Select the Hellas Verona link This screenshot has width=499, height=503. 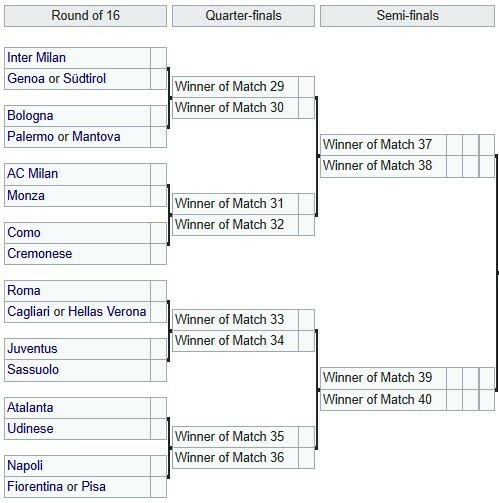[107, 312]
